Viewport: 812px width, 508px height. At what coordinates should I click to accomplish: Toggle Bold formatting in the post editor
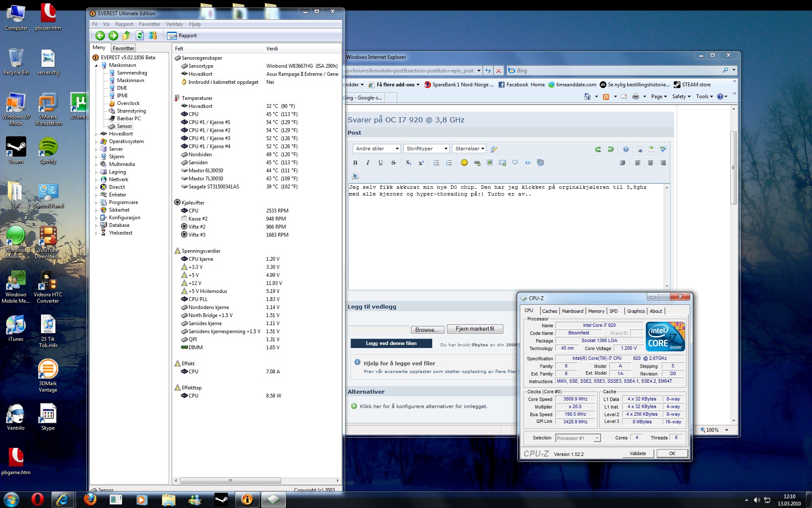tap(355, 163)
